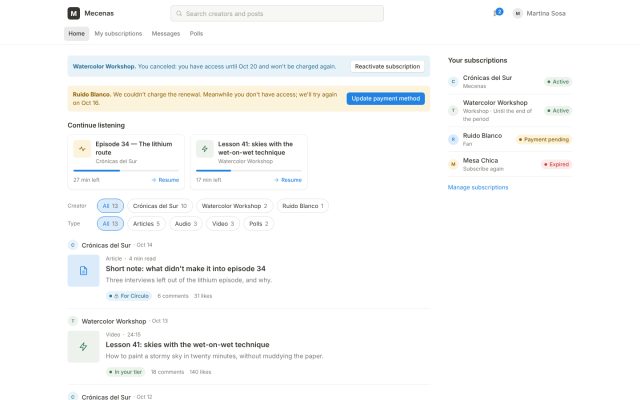Click Martina Sosa user name
This screenshot has width=640, height=400.
[x=546, y=13]
